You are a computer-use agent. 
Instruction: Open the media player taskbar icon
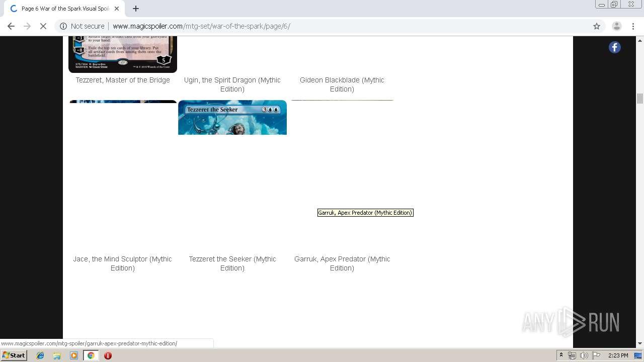point(74,355)
